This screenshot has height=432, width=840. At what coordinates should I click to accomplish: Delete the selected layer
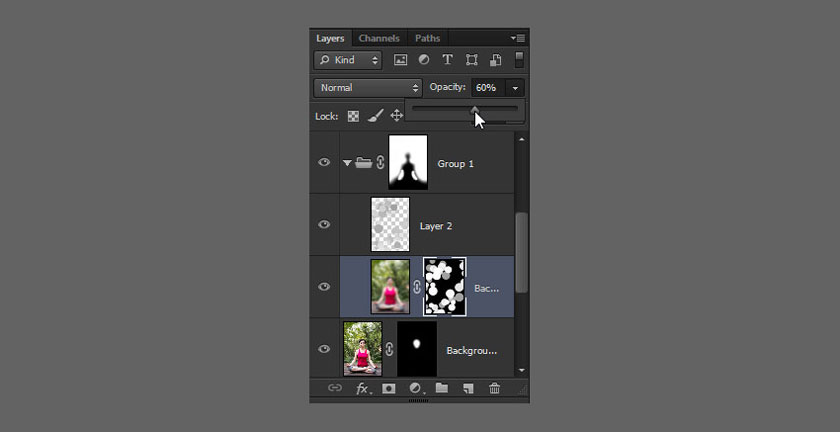point(494,389)
